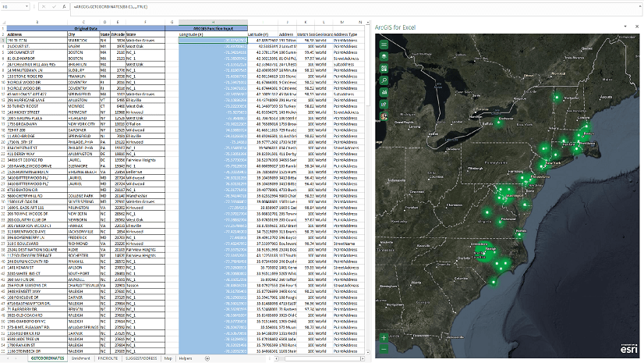Confirm formula with the check icon
644x363 pixels.
pos(54,6)
